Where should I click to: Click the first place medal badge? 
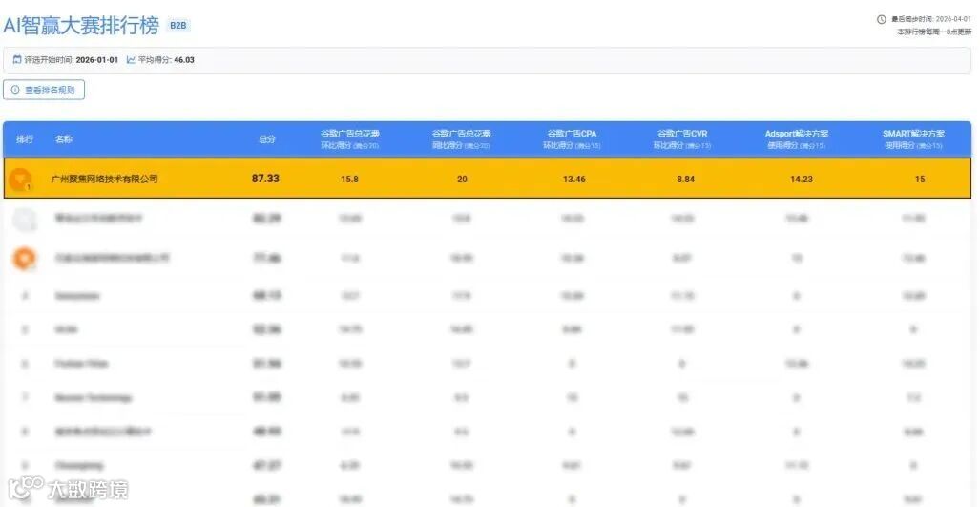(x=21, y=179)
